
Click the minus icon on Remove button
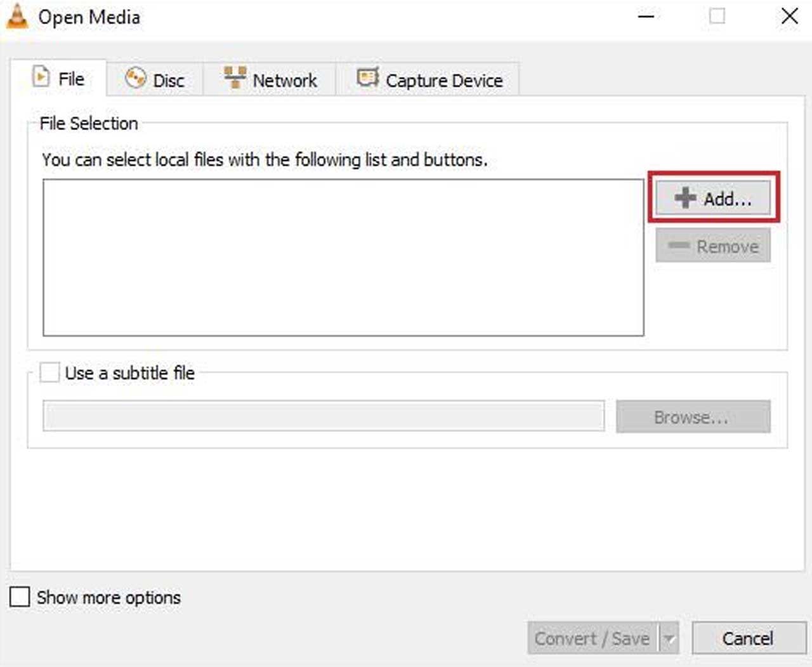click(679, 246)
